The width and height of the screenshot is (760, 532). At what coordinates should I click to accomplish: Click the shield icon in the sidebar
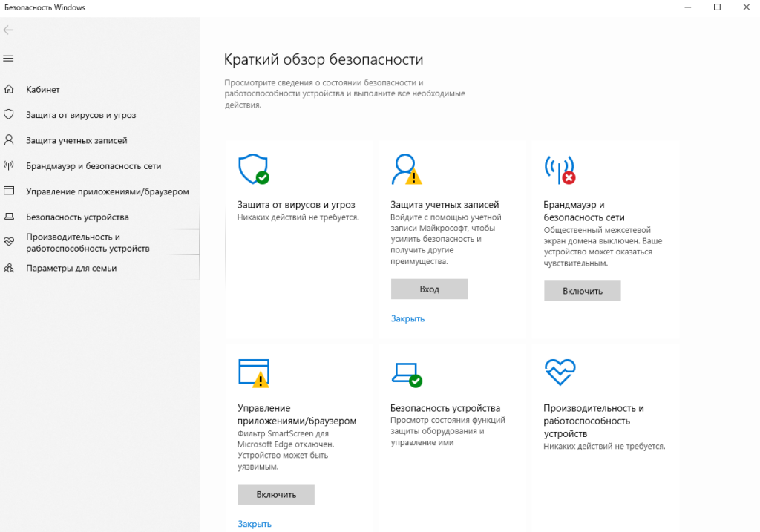pyautogui.click(x=9, y=115)
